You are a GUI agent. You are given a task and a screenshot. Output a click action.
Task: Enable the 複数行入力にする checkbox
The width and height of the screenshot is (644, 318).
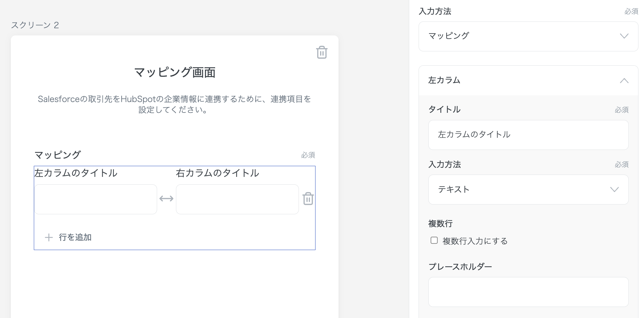434,241
